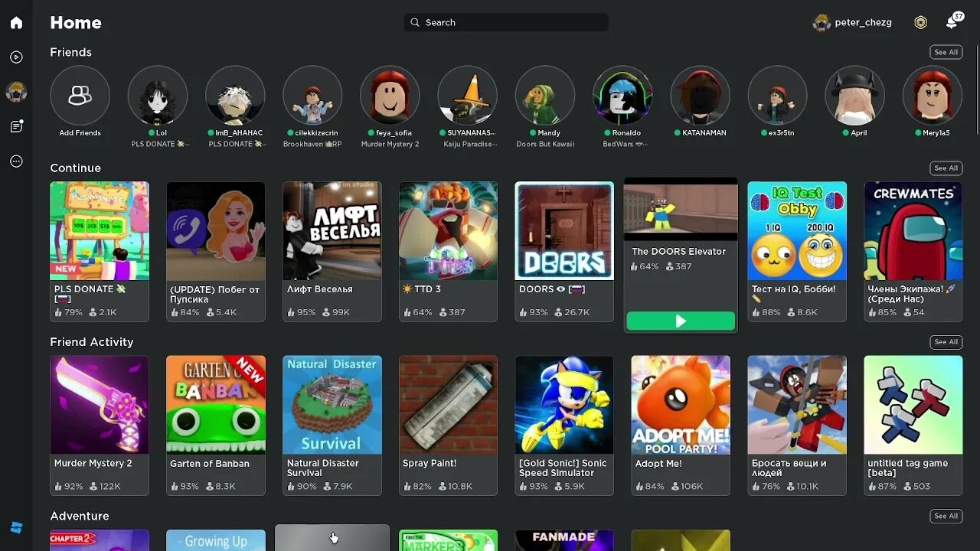Click 'Brookhaven' status under cilekkizecrin
This screenshot has height=551, width=980.
312,144
